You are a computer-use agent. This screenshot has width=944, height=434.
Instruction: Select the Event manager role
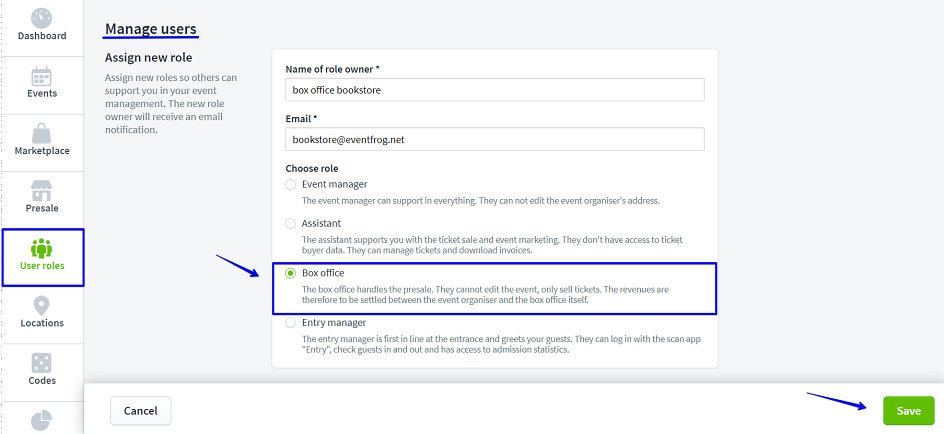point(291,184)
